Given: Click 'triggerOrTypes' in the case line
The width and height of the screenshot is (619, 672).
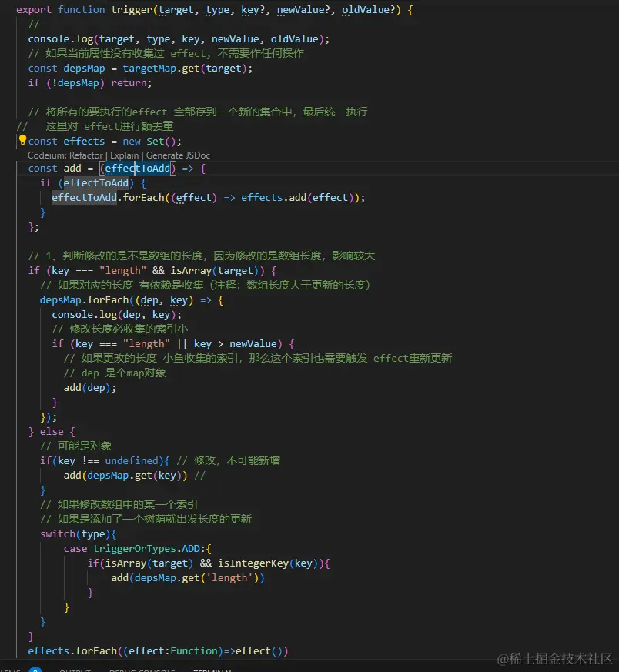Looking at the screenshot, I should [x=134, y=549].
